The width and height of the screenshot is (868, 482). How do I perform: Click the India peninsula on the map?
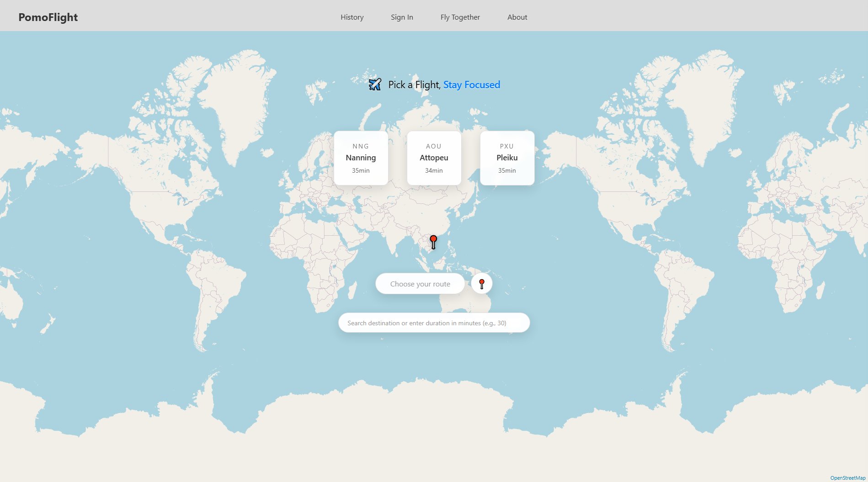pos(392,240)
